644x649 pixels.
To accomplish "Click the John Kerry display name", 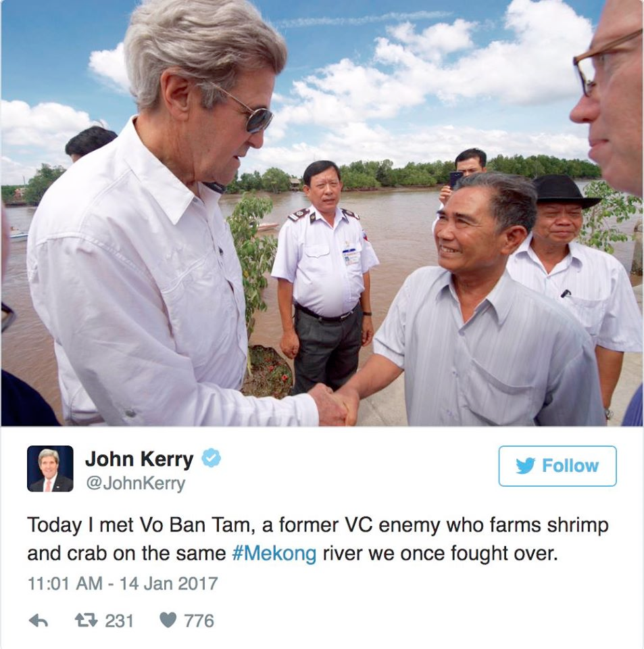I will pyautogui.click(x=139, y=459).
